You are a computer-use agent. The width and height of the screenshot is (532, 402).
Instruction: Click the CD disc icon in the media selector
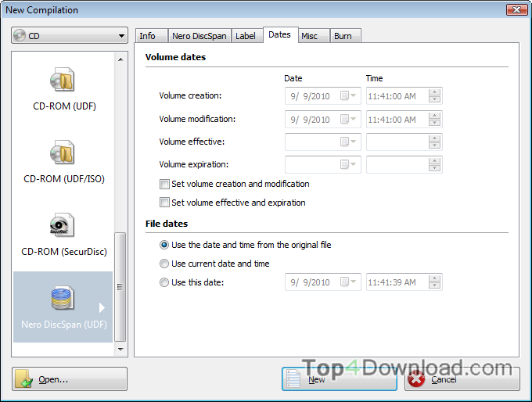coord(20,35)
